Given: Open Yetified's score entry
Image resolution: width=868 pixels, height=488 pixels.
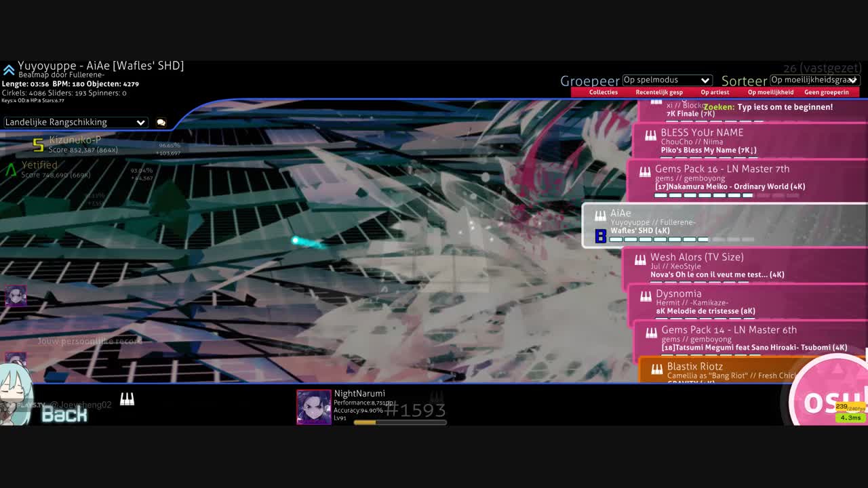Looking at the screenshot, I should [x=79, y=169].
